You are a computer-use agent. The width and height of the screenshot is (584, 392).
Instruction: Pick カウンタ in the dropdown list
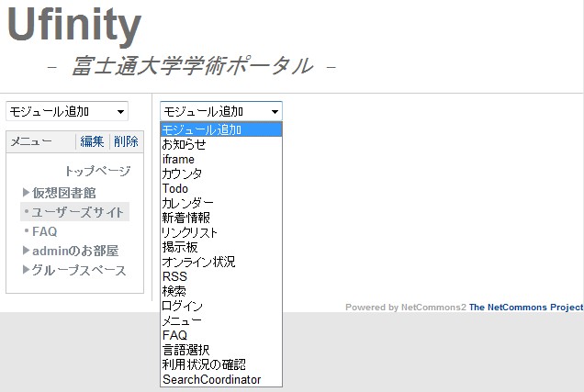(221, 174)
